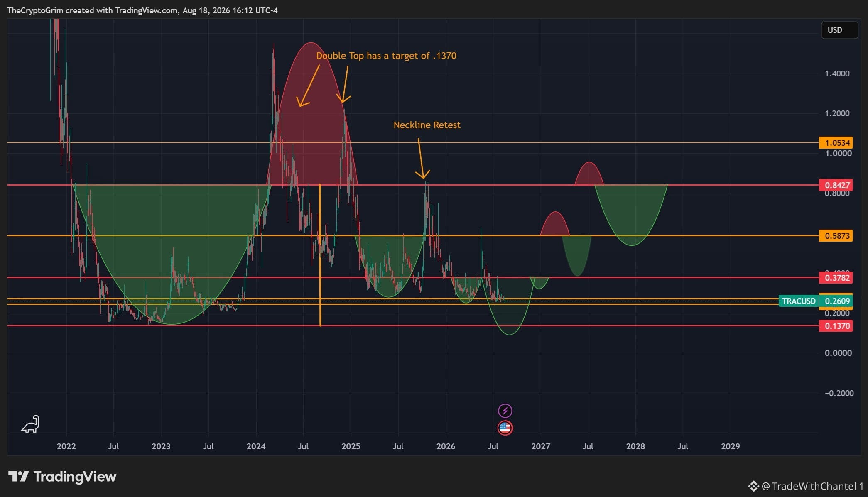Viewport: 868px width, 497px height.
Task: Click the 2022 label on time axis
Action: tap(66, 446)
